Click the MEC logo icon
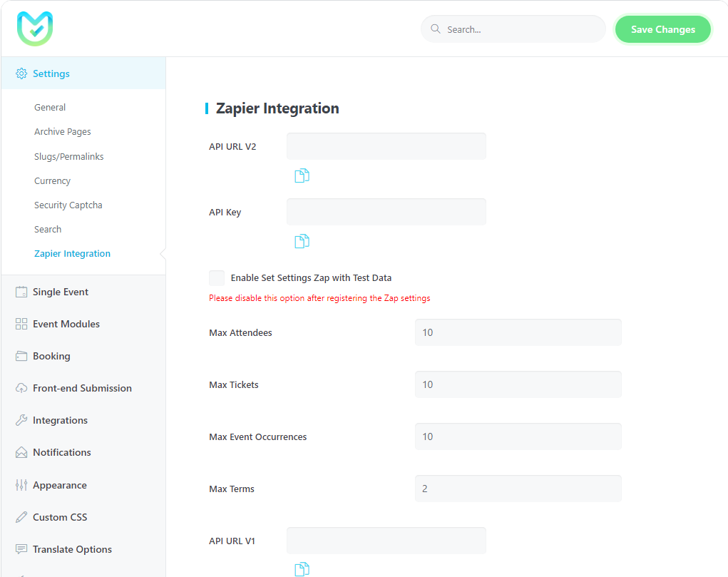 pyautogui.click(x=35, y=29)
